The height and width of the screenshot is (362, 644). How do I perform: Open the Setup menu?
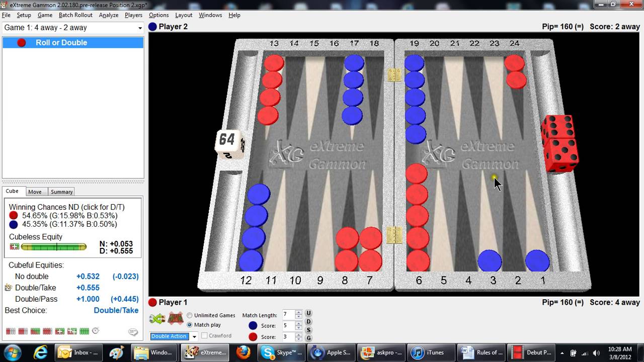coord(24,15)
